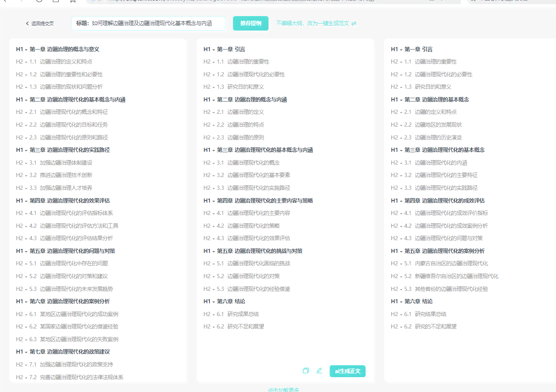Click heading 第五章 边疆治理现代化的挑战与对策
Viewport: 556px width, 392px height.
point(260,251)
